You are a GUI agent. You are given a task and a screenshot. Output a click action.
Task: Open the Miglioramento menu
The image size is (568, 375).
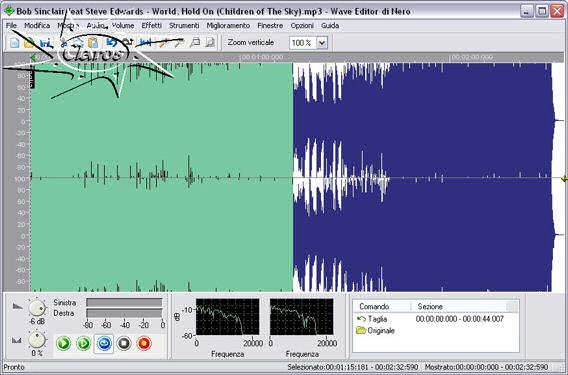[228, 25]
